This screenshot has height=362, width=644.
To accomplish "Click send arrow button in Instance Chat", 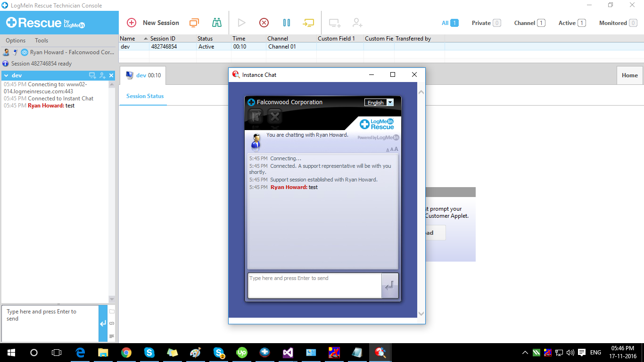I will point(390,286).
